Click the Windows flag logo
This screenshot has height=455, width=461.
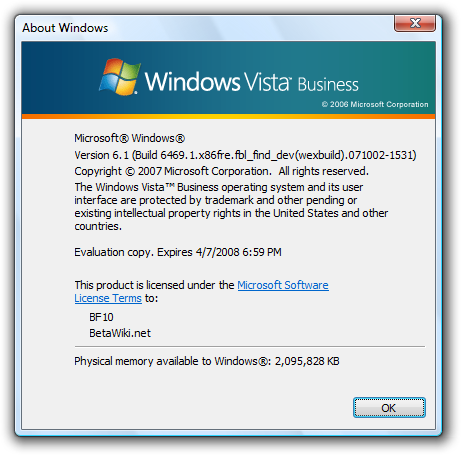click(119, 77)
